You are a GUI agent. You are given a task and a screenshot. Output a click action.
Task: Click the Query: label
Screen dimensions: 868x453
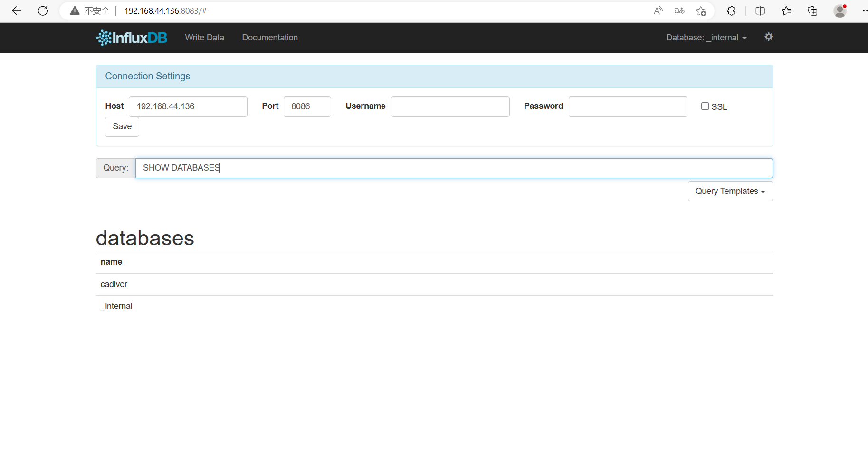116,168
